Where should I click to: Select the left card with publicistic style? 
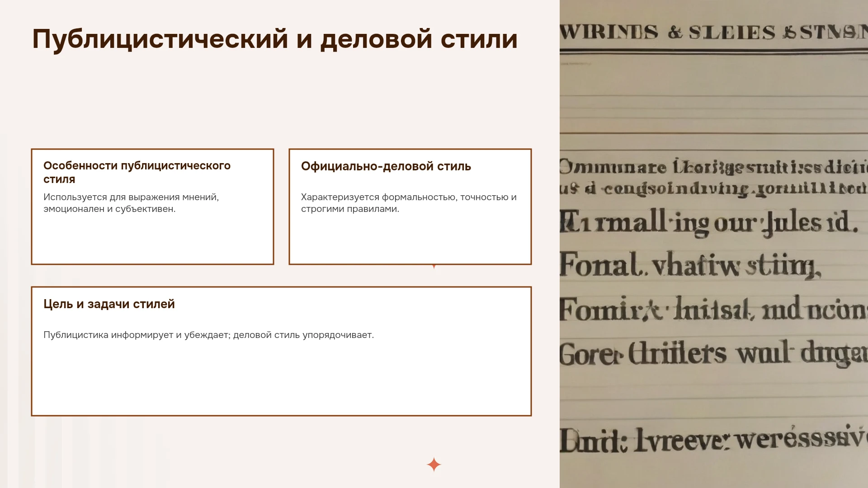pyautogui.click(x=152, y=206)
